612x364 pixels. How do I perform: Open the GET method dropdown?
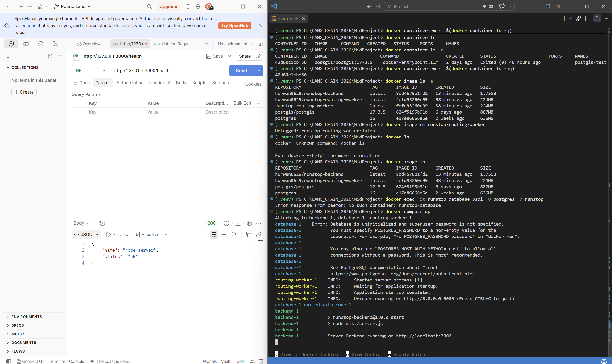[x=90, y=71]
